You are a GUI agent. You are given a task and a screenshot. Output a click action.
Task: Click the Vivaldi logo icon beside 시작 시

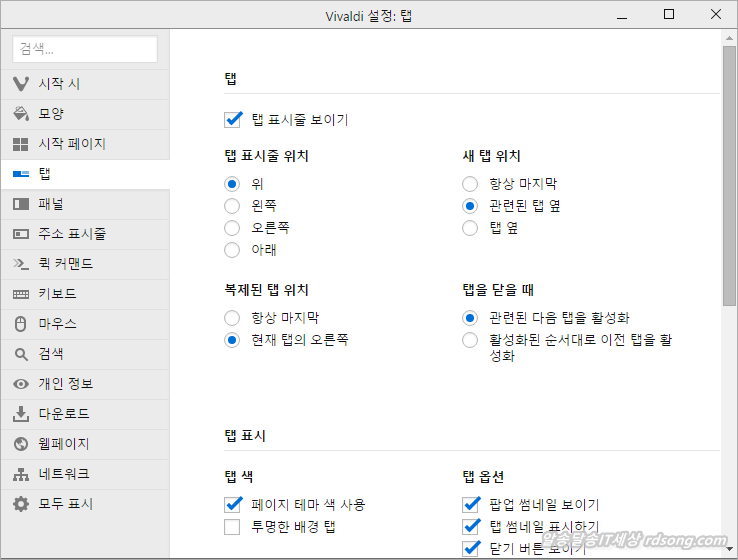click(21, 83)
